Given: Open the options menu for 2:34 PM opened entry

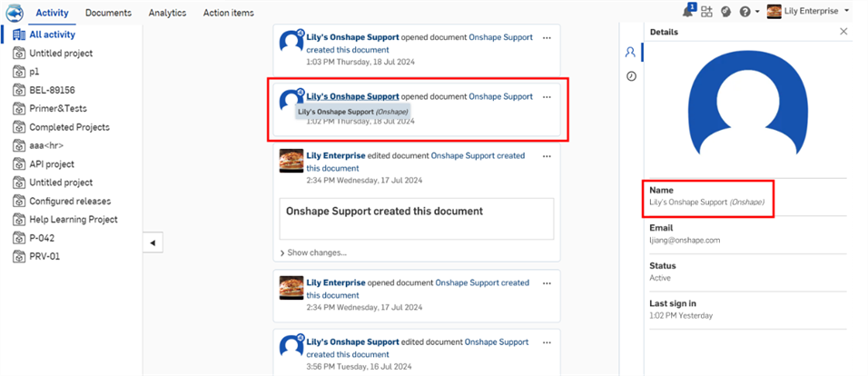Looking at the screenshot, I should tap(547, 283).
